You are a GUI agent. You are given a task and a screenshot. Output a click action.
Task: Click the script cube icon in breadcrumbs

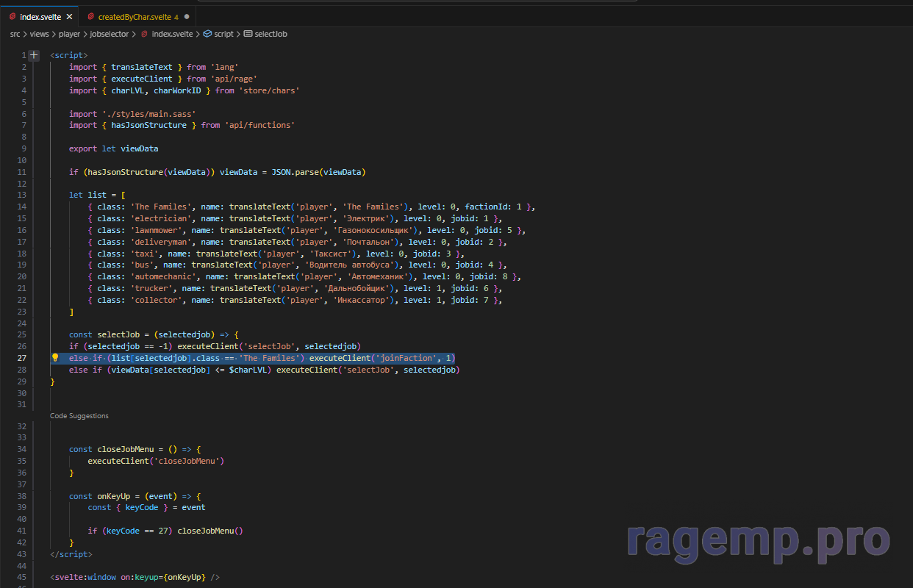coord(207,34)
